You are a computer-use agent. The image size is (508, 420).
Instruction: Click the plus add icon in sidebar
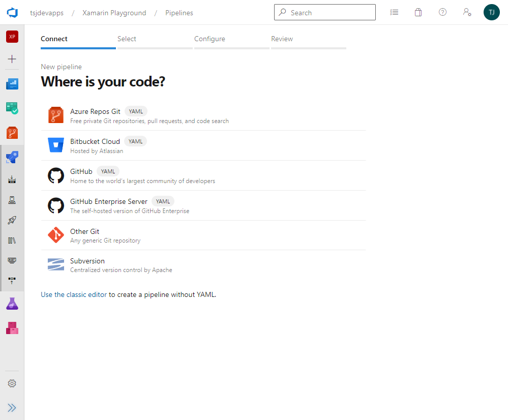pos(12,59)
